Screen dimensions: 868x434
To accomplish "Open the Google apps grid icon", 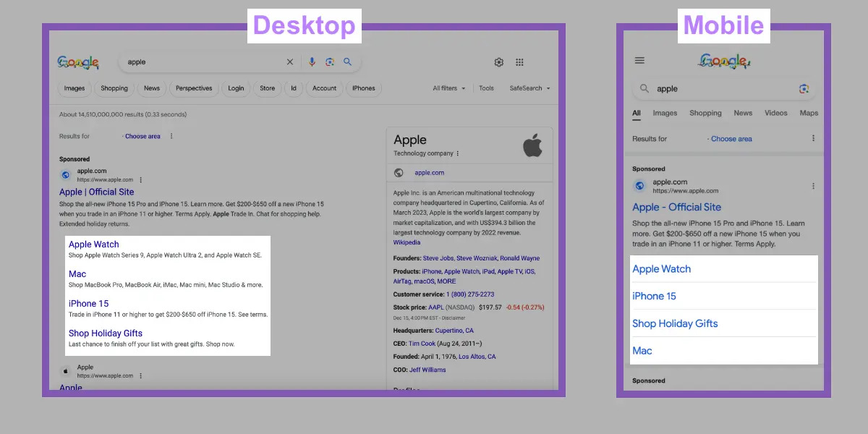I will click(519, 62).
